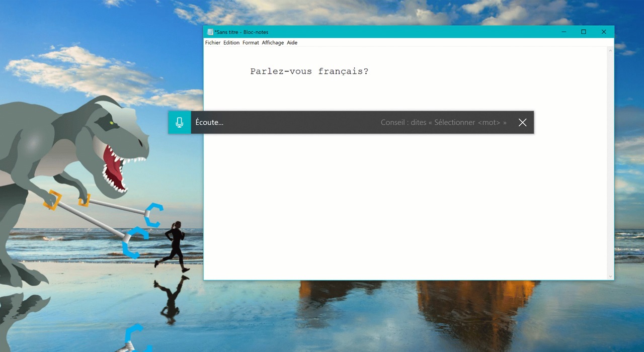
Task: Toggle the dictation microphone button
Action: (180, 122)
